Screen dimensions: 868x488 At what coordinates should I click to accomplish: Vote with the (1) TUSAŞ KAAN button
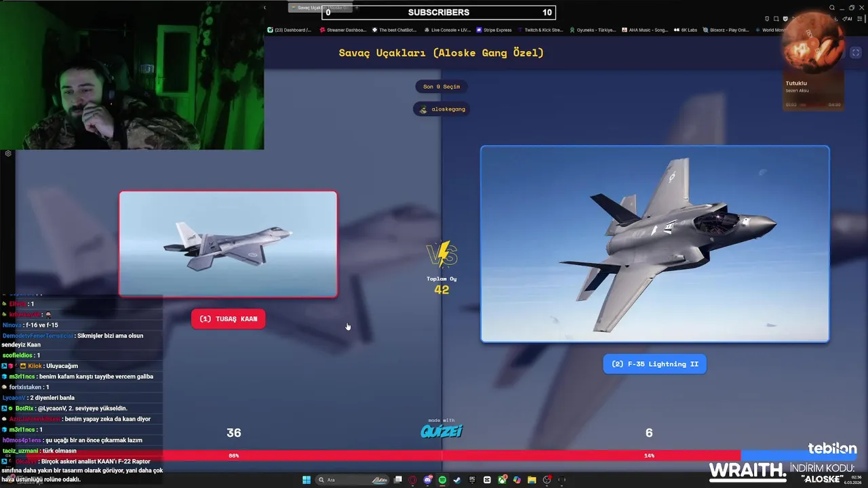tap(228, 319)
